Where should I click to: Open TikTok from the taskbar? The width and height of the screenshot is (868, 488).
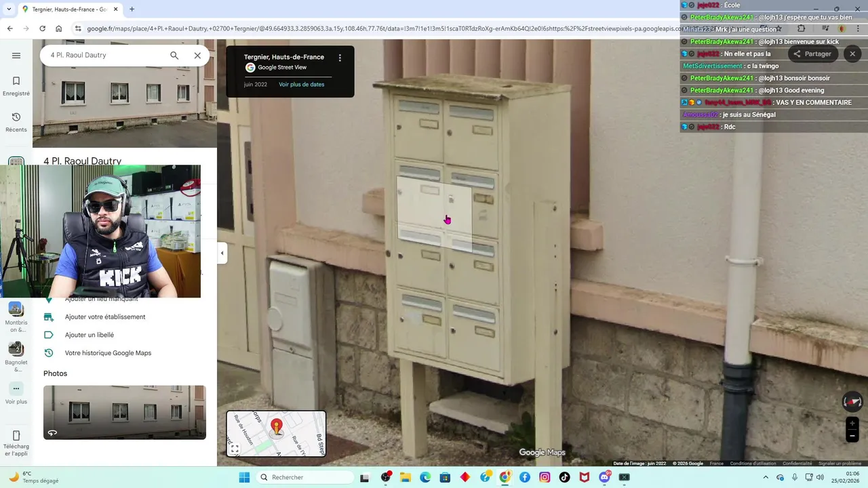coord(564,477)
